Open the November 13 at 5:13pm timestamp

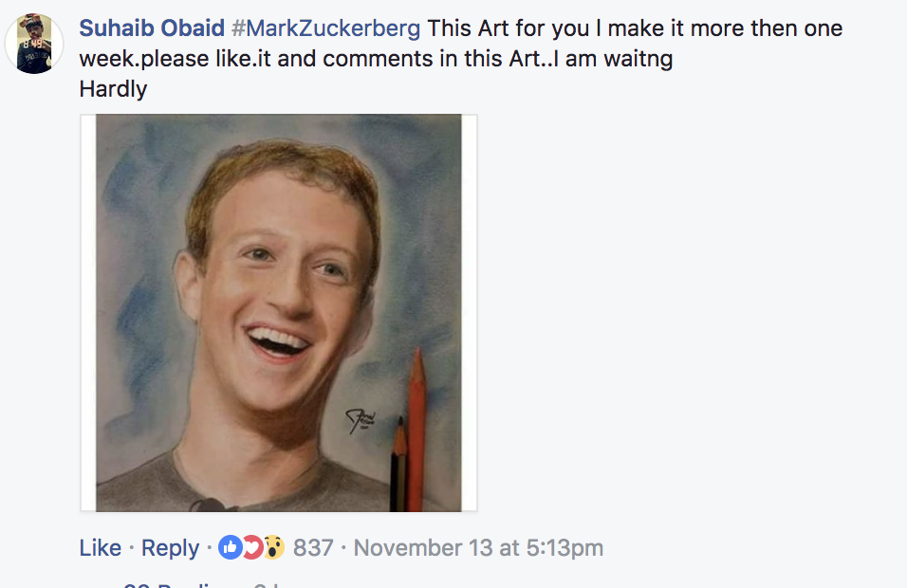click(478, 547)
